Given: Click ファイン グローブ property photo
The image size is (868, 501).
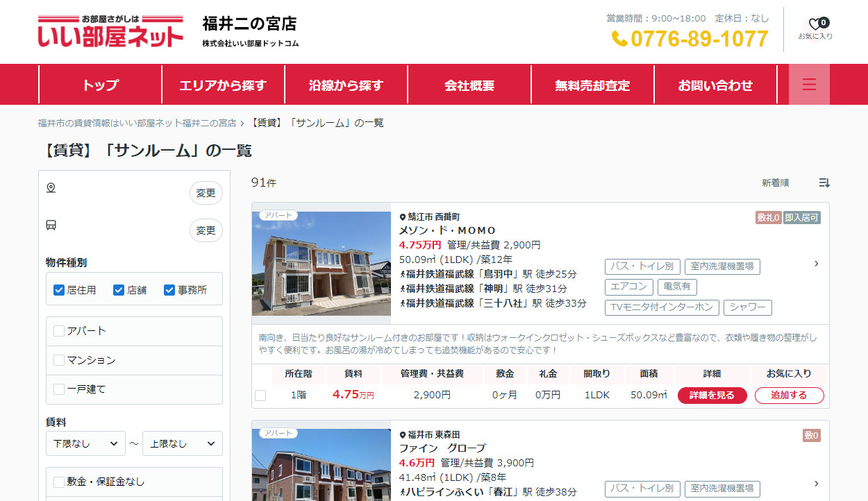Looking at the screenshot, I should pos(322,465).
